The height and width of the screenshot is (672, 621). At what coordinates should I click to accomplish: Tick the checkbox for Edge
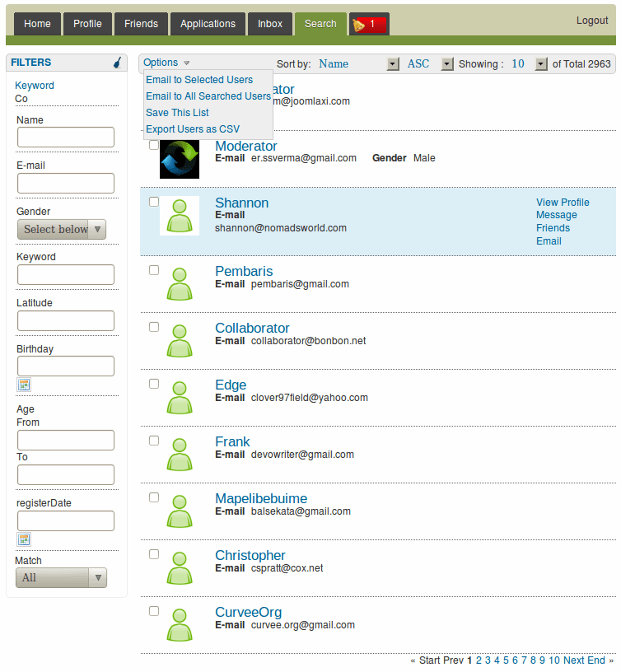(154, 384)
